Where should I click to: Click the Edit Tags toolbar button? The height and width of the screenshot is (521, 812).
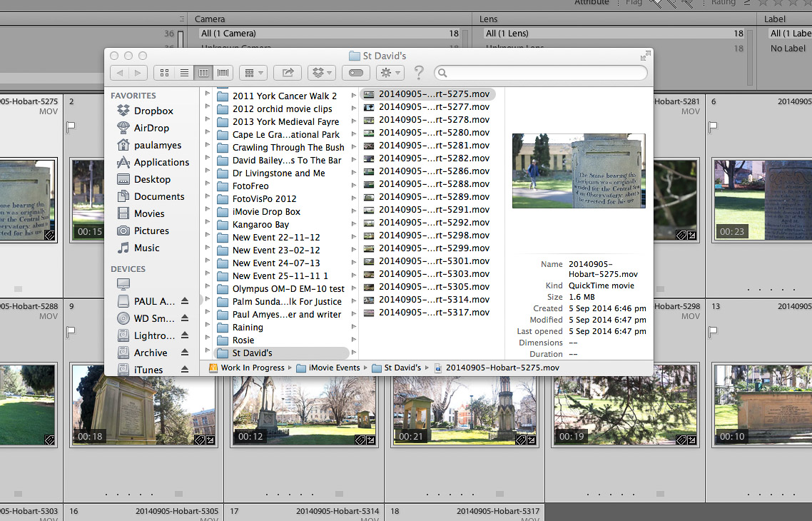click(357, 73)
